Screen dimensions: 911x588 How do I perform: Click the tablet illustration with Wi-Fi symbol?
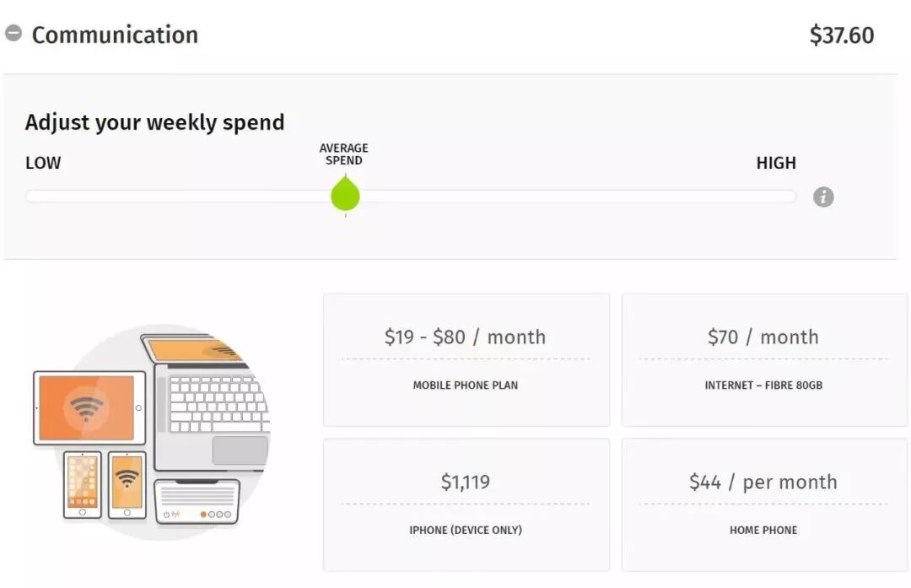coord(89,408)
